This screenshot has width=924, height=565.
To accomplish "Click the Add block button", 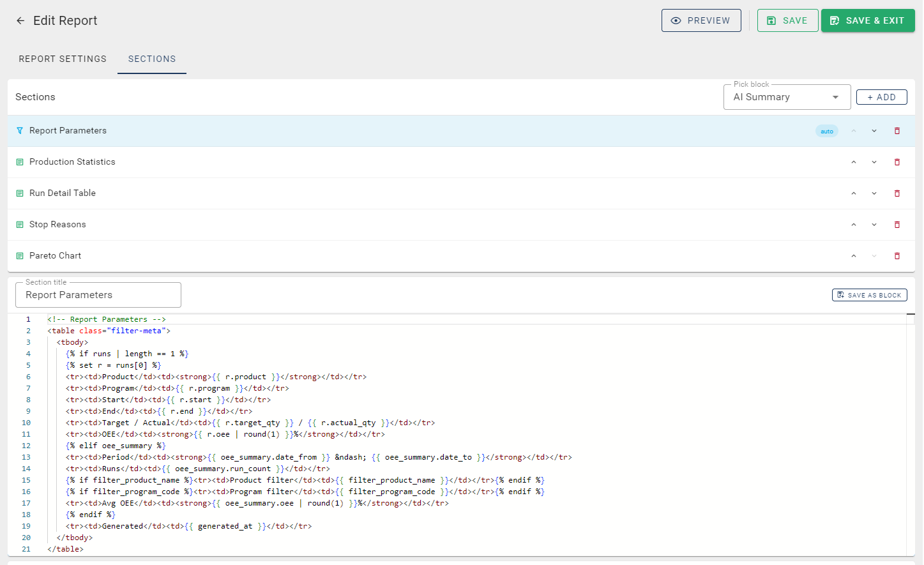I will pyautogui.click(x=881, y=97).
